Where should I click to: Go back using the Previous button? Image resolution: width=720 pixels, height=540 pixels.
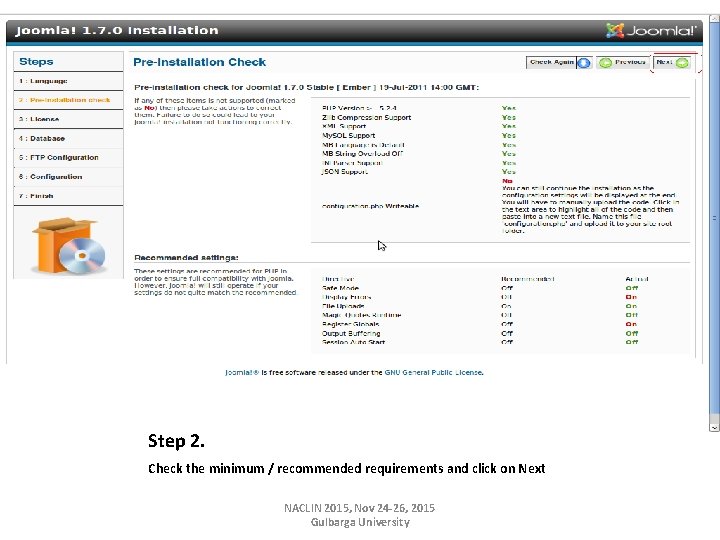pyautogui.click(x=623, y=62)
